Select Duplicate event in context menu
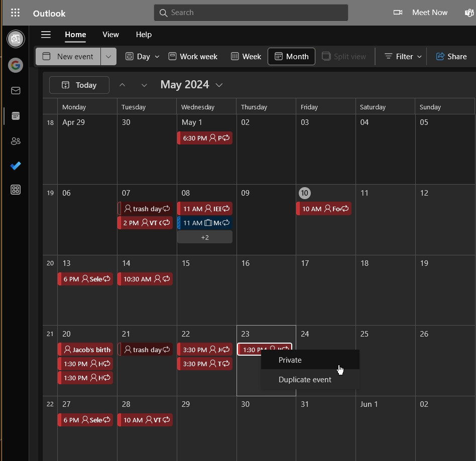Image resolution: width=476 pixels, height=461 pixels. point(310,380)
